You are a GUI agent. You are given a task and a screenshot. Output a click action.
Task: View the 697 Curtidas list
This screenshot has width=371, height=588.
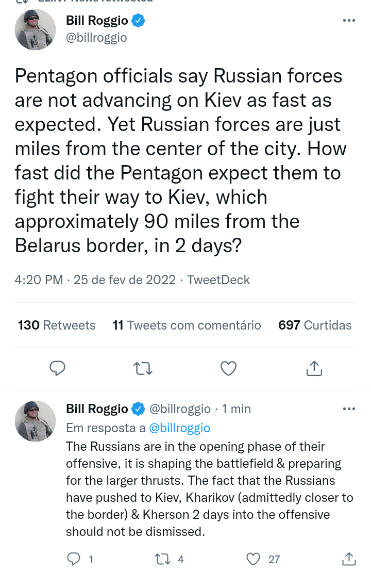point(315,325)
